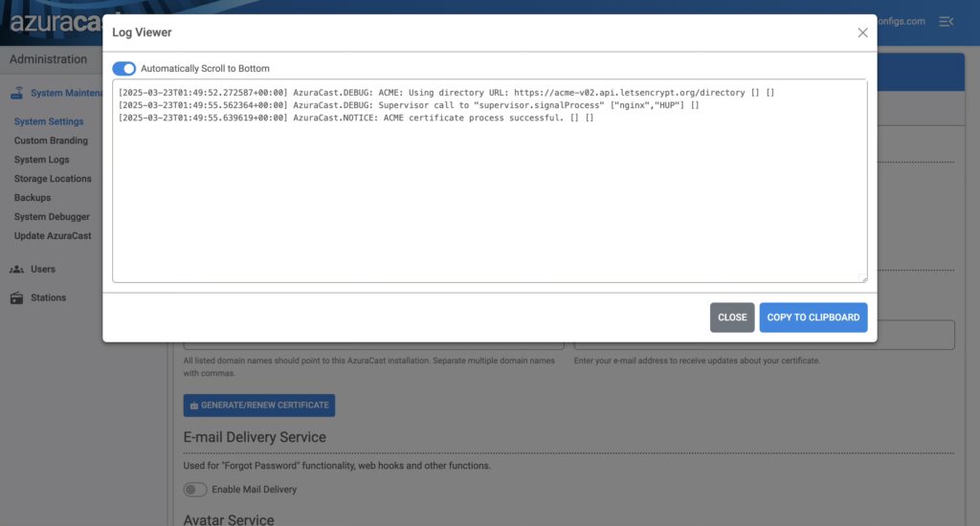This screenshot has height=526, width=980.
Task: Open Custom Branding page
Action: point(52,141)
